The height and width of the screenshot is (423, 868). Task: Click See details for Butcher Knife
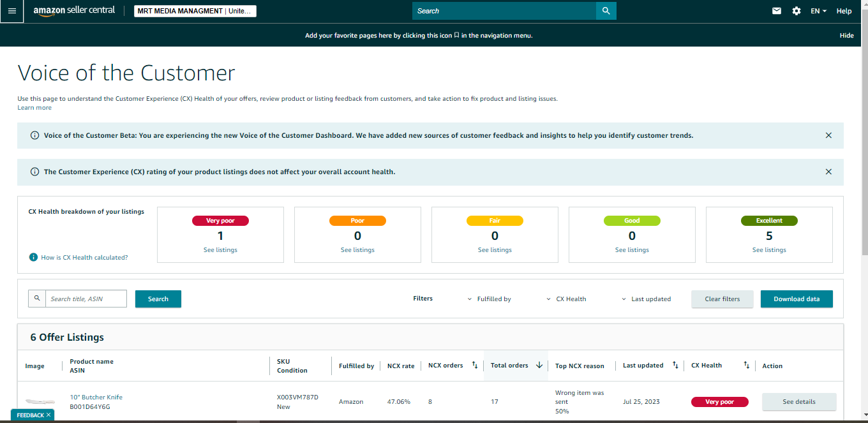coord(799,401)
